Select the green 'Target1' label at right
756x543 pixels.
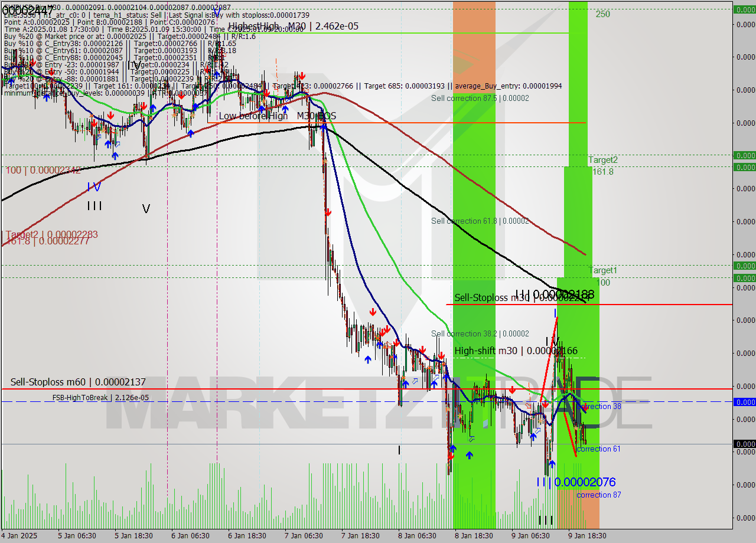[x=602, y=270]
